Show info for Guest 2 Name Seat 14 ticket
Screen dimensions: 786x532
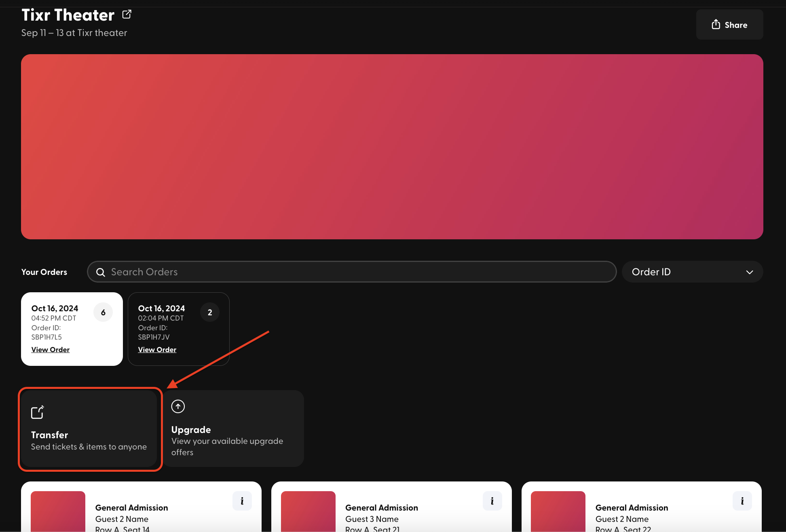242,501
